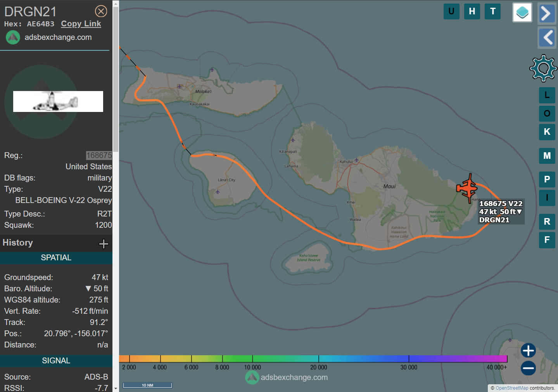The width and height of the screenshot is (558, 392).
Task: Open the map layers selector
Action: pos(522,12)
